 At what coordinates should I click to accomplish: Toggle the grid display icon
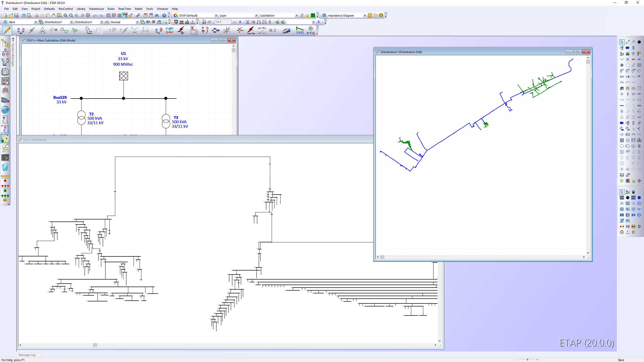click(119, 16)
